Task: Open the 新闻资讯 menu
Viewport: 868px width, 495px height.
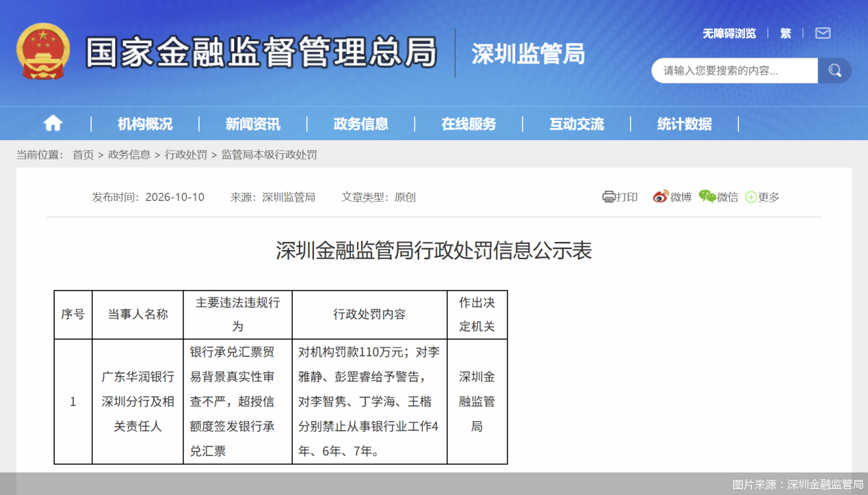Action: (x=253, y=124)
